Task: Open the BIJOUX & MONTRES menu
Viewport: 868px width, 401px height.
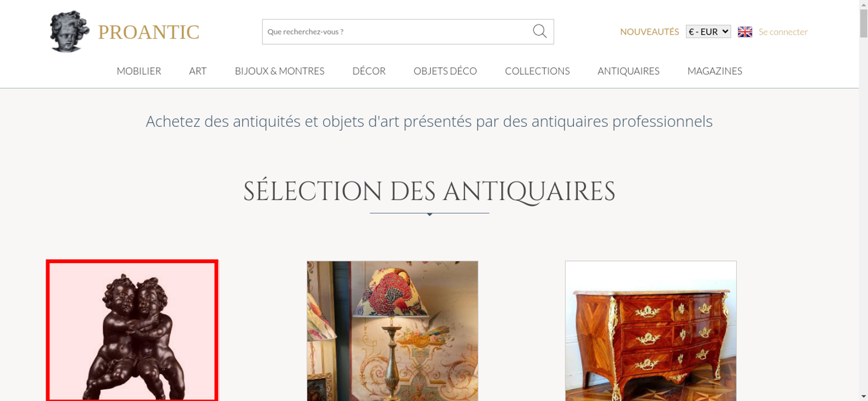Action: tap(279, 71)
